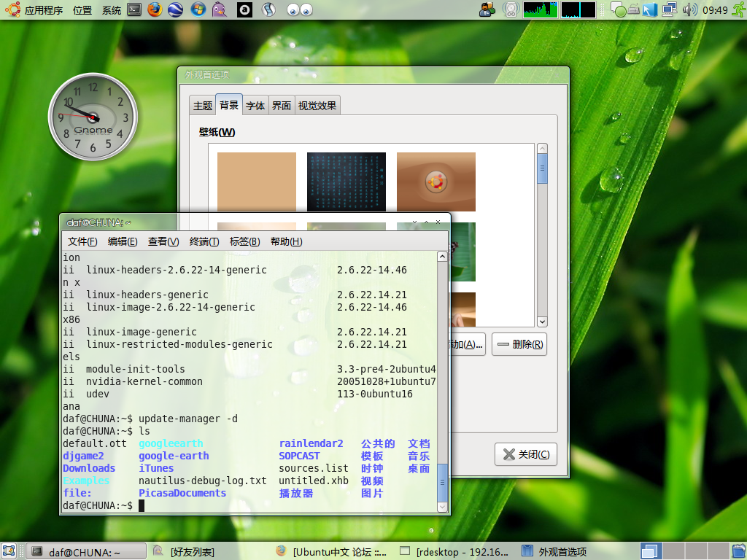This screenshot has height=560, width=747.
Task: Open the 应用程序 menu
Action: tap(44, 10)
